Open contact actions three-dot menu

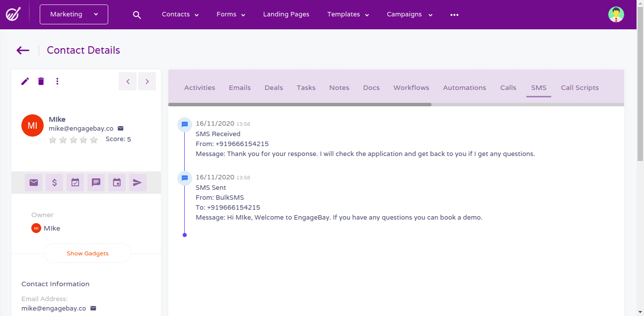click(57, 81)
